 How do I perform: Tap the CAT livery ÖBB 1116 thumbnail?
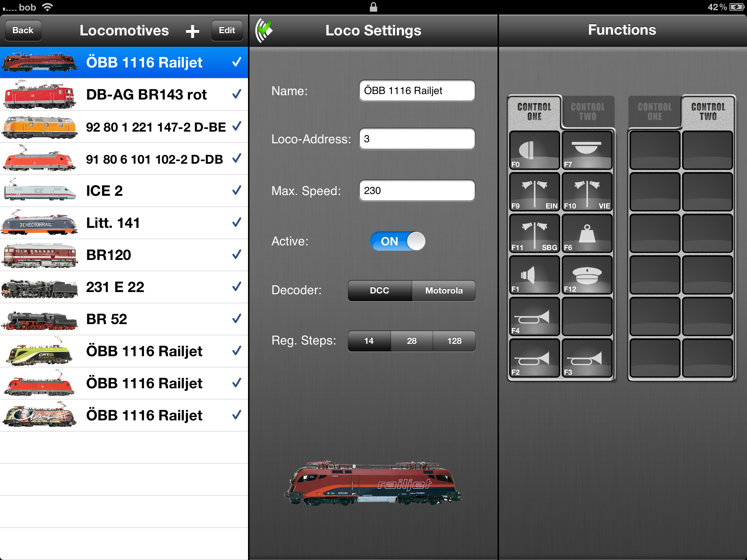point(39,351)
